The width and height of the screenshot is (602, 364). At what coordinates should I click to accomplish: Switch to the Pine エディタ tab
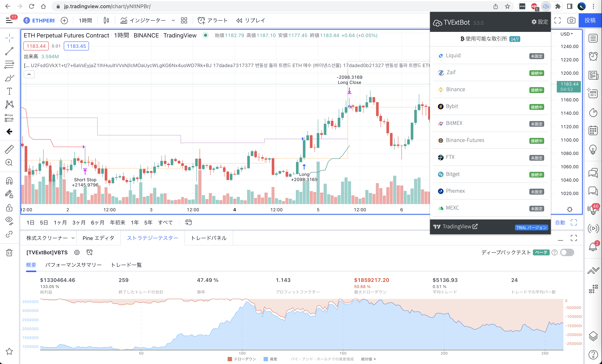[98, 238]
